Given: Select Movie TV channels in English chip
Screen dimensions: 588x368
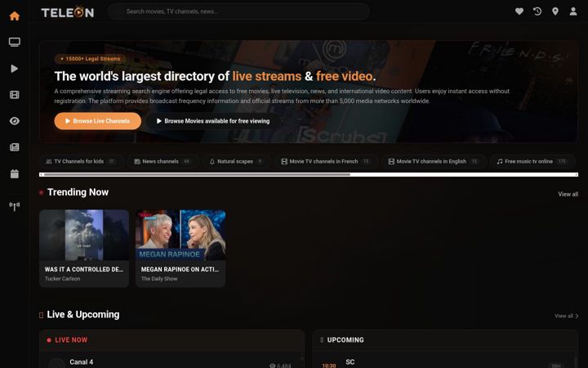Looking at the screenshot, I should pyautogui.click(x=434, y=161).
